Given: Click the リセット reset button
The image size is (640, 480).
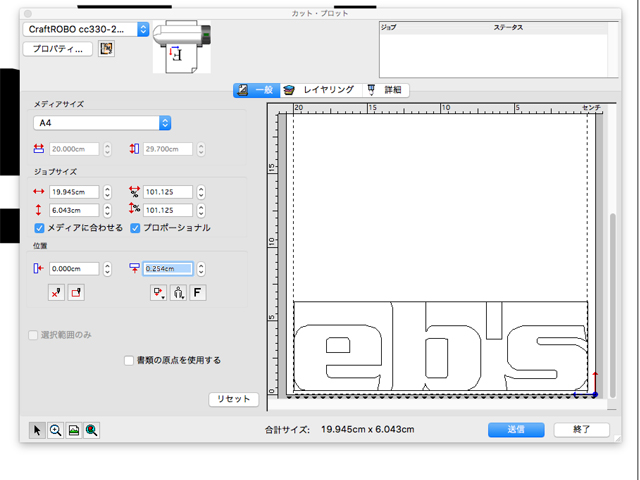Looking at the screenshot, I should [x=234, y=399].
